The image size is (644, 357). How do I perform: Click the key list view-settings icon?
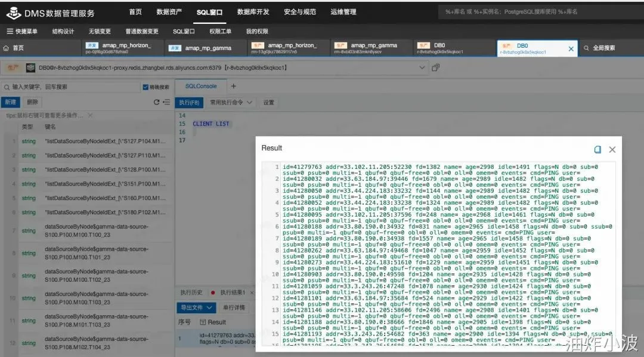166,102
